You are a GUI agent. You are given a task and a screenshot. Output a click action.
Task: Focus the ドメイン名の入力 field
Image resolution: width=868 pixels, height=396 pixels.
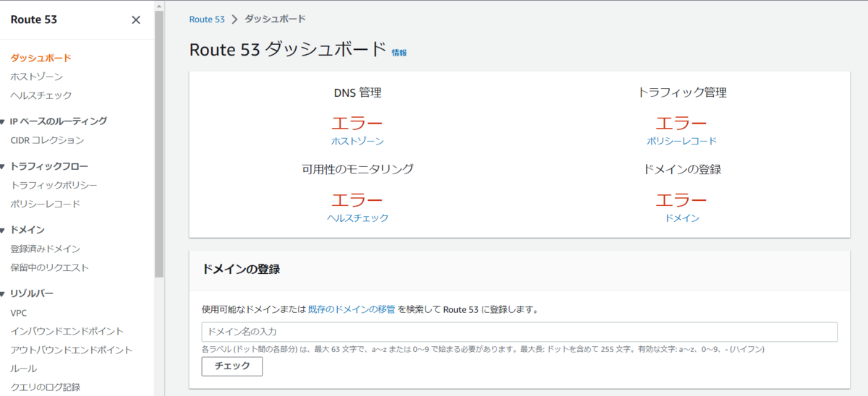point(519,332)
